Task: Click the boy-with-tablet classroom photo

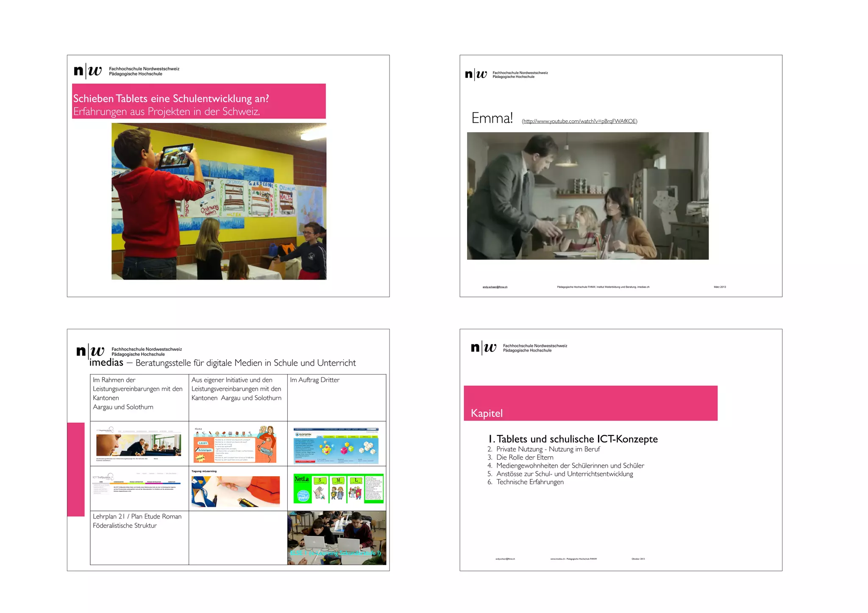Action: [219, 201]
